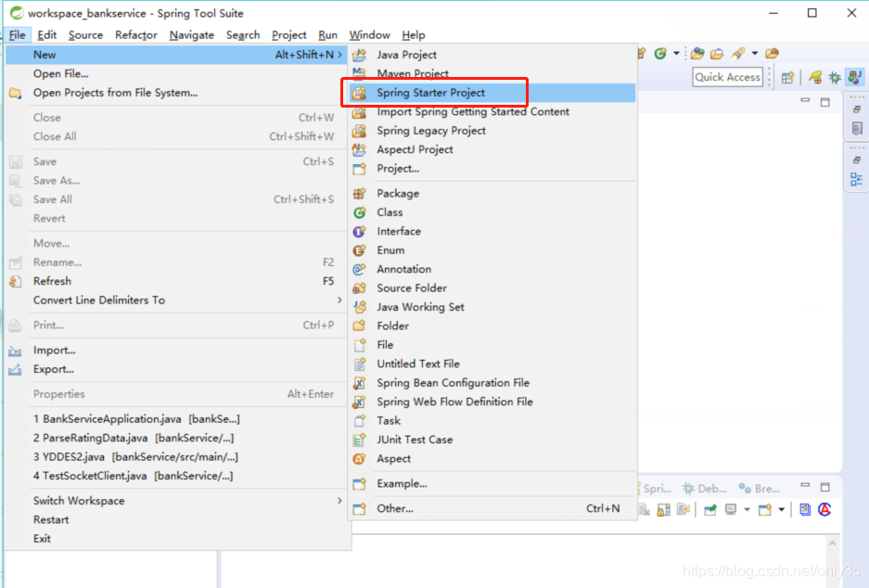
Task: Click the Source Folder icon
Action: pyautogui.click(x=359, y=288)
